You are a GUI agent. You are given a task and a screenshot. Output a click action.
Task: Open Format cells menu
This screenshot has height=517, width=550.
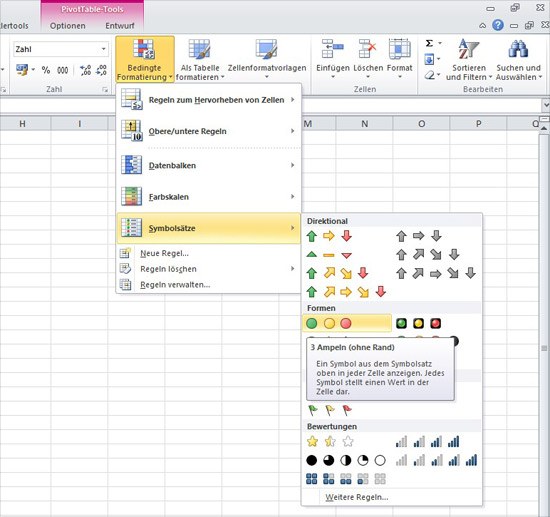(400, 59)
